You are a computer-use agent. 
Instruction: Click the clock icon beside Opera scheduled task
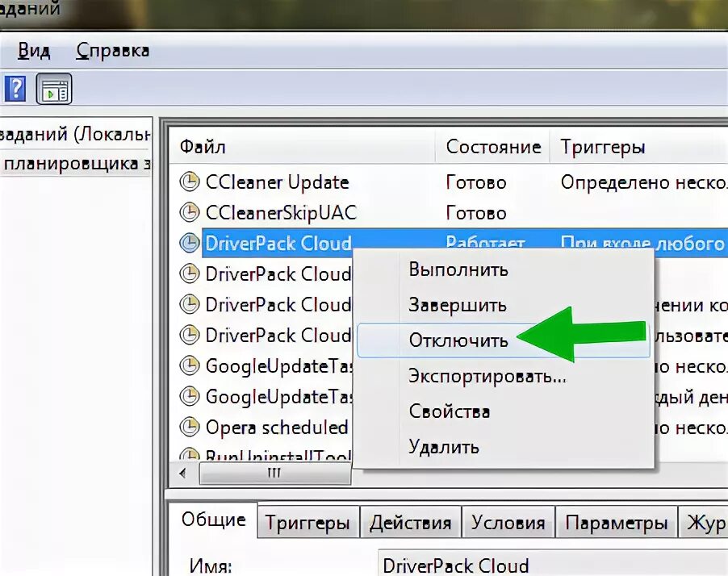pos(189,427)
